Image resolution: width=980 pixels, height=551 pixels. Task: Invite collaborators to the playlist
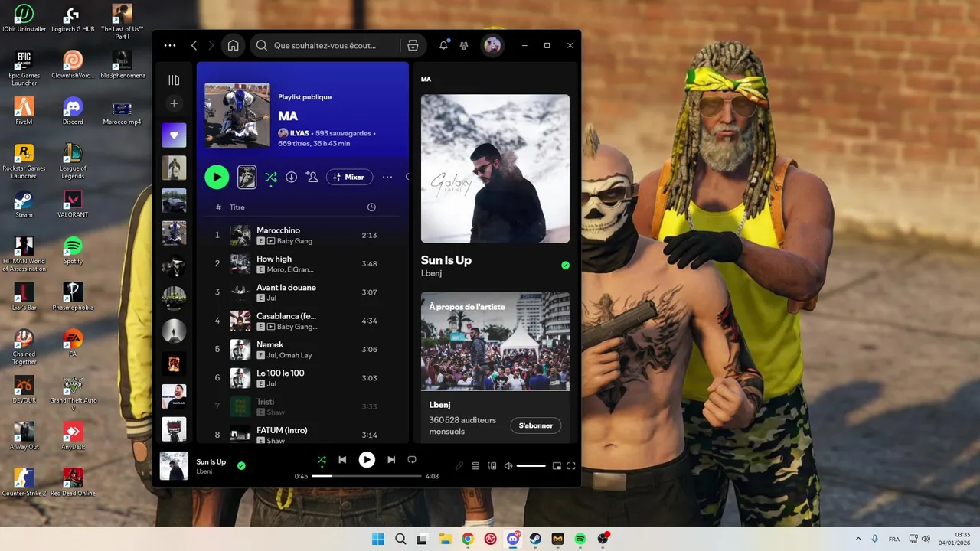coord(312,177)
